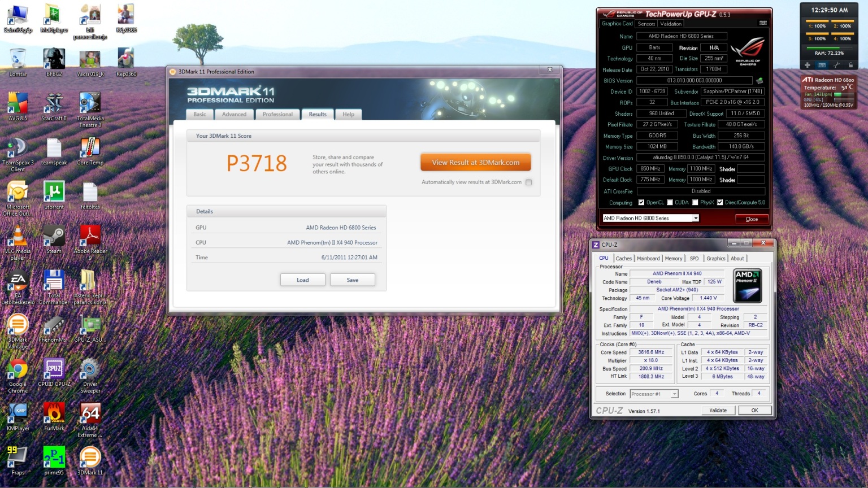Image resolution: width=868 pixels, height=488 pixels.
Task: Open BFBC2 game shortcut
Action: point(54,62)
